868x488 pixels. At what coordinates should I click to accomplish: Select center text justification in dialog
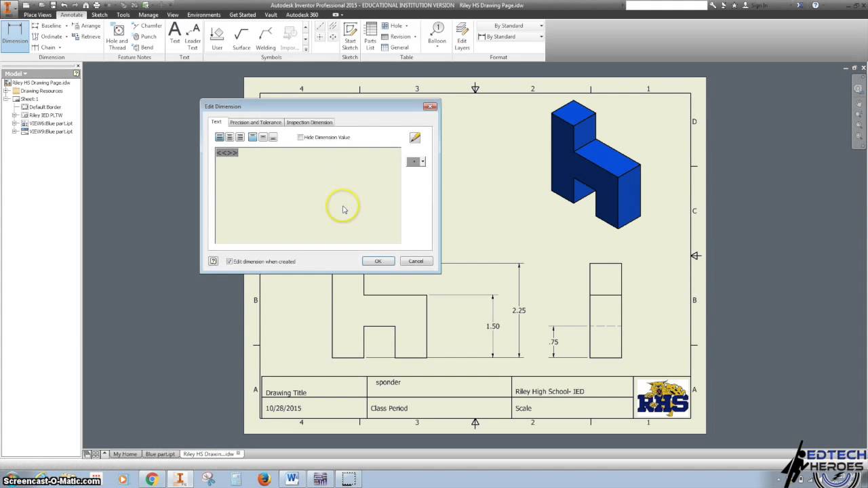tap(230, 137)
